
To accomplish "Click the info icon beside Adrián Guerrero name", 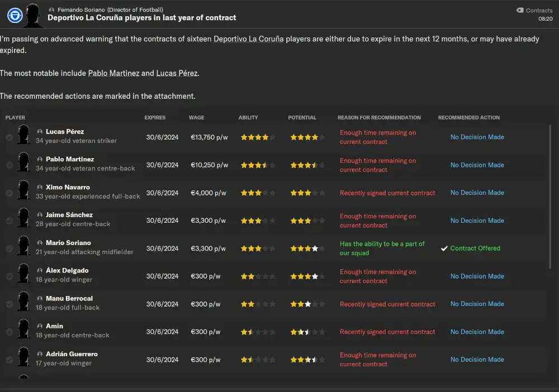I will [40, 354].
